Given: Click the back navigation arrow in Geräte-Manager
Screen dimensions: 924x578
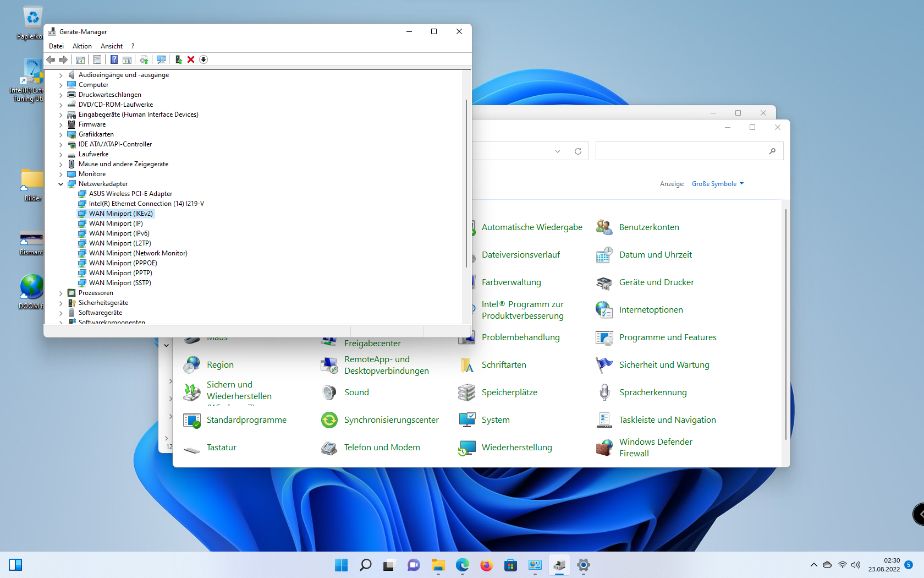Looking at the screenshot, I should pyautogui.click(x=51, y=59).
